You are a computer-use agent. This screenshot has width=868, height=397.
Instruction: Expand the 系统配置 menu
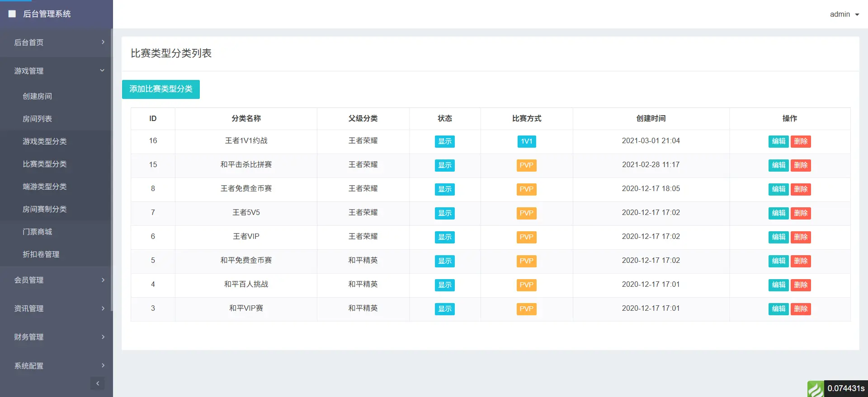tap(57, 366)
